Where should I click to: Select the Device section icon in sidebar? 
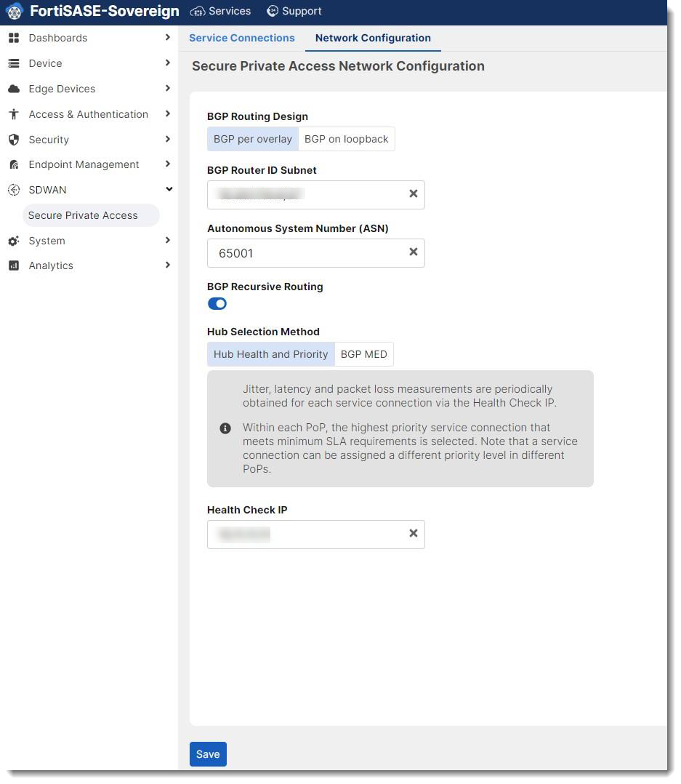(x=14, y=63)
